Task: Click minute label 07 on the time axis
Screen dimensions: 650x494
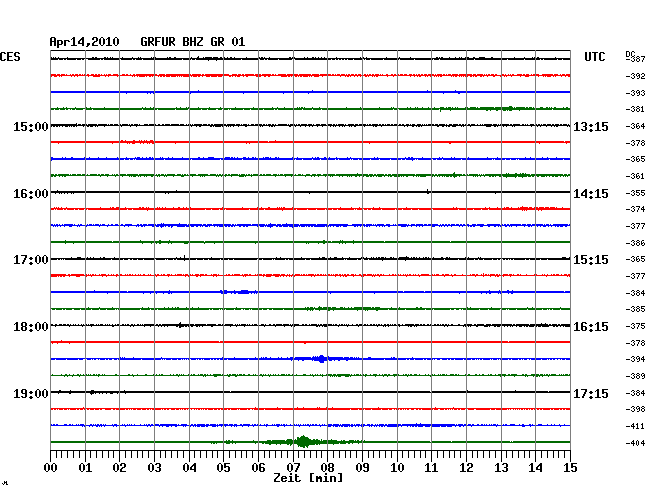Action: (x=293, y=468)
